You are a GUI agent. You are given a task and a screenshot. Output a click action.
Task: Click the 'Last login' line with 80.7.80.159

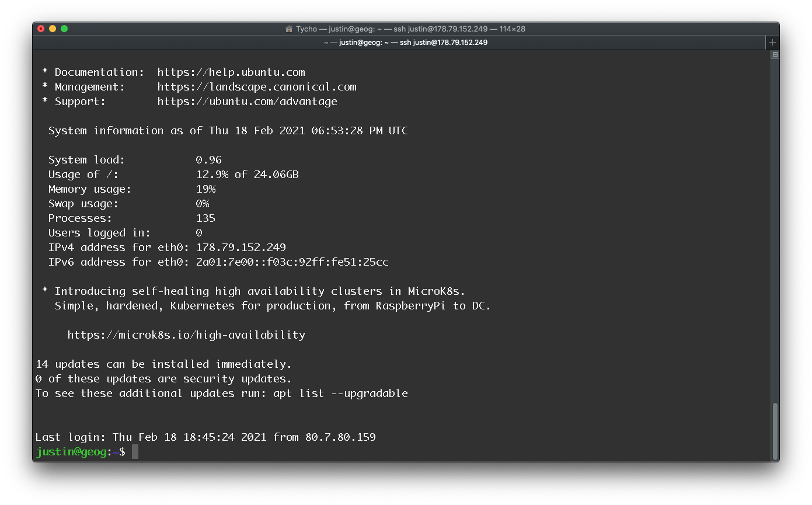click(x=205, y=437)
